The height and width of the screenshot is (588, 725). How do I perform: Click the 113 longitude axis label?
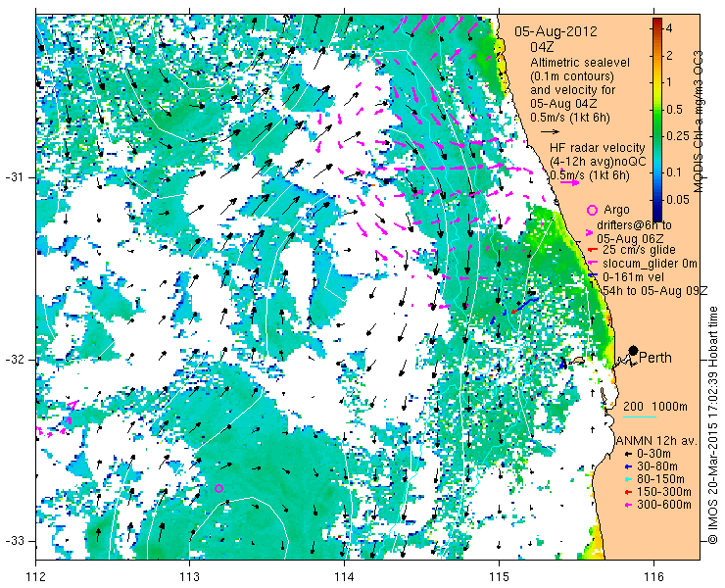(x=189, y=577)
